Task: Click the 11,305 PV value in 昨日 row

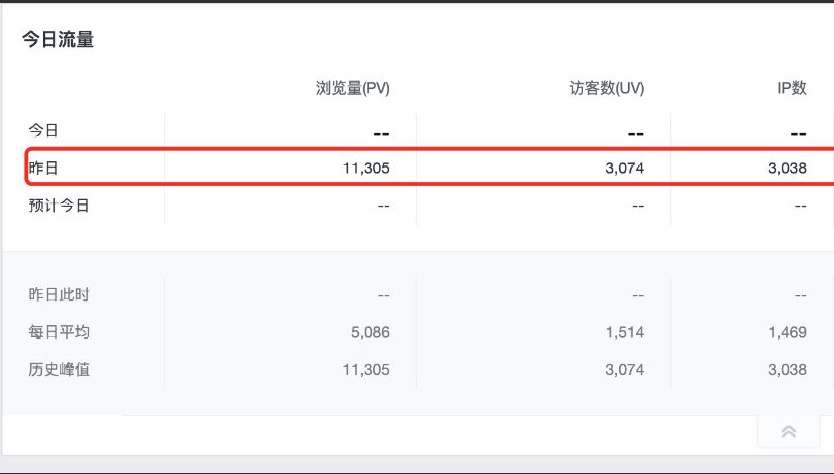Action: [x=365, y=168]
